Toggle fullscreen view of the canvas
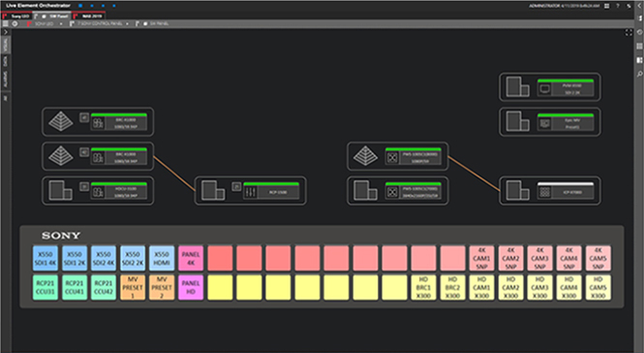644x353 pixels. point(629,33)
